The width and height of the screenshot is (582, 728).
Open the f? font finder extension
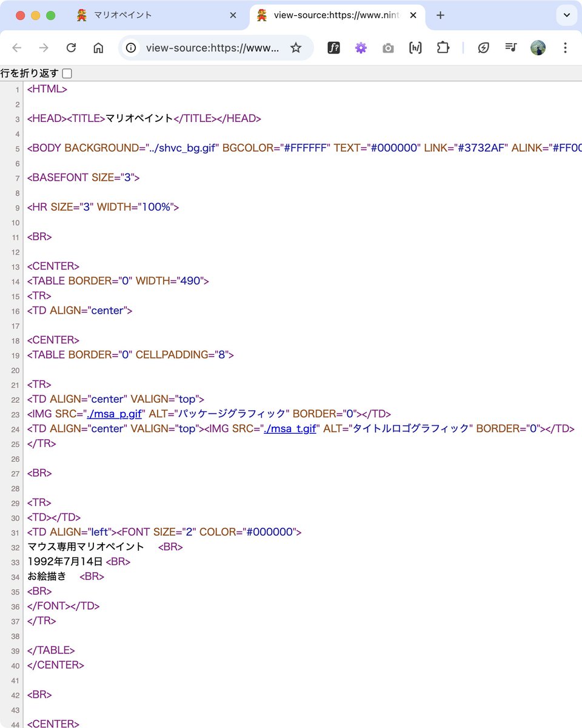pyautogui.click(x=333, y=48)
